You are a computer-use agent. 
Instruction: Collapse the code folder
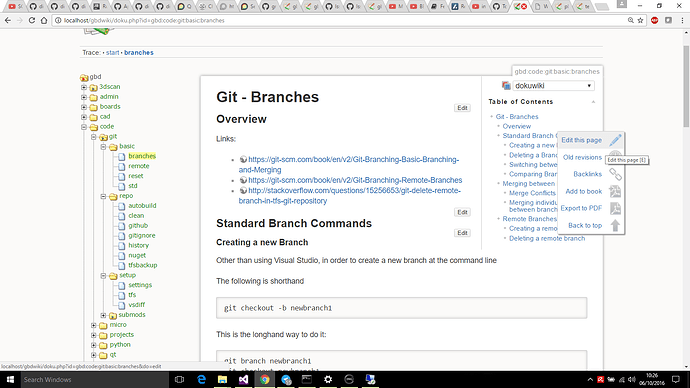pos(84,127)
